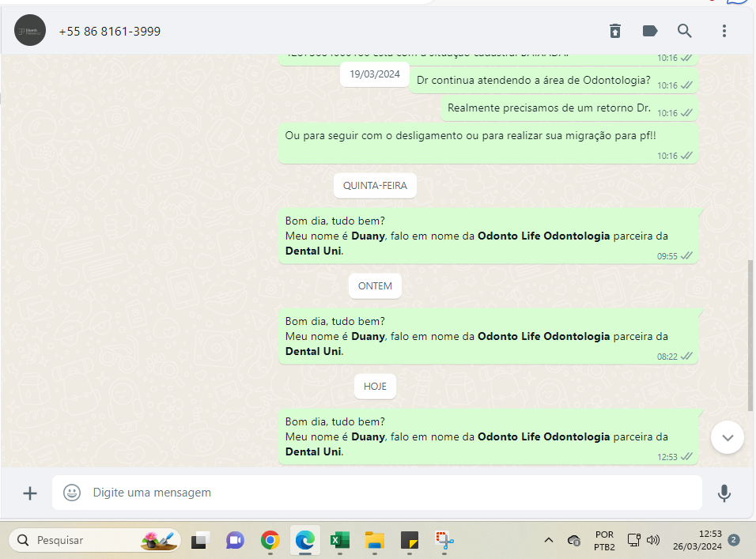The height and width of the screenshot is (559, 756).
Task: Show hidden tray icons chevron
Action: pyautogui.click(x=548, y=540)
